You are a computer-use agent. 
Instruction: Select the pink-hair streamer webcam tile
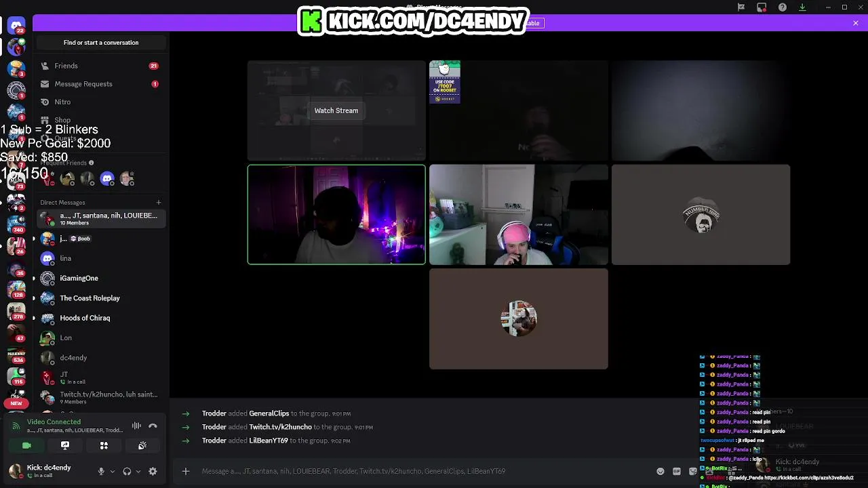(x=519, y=215)
